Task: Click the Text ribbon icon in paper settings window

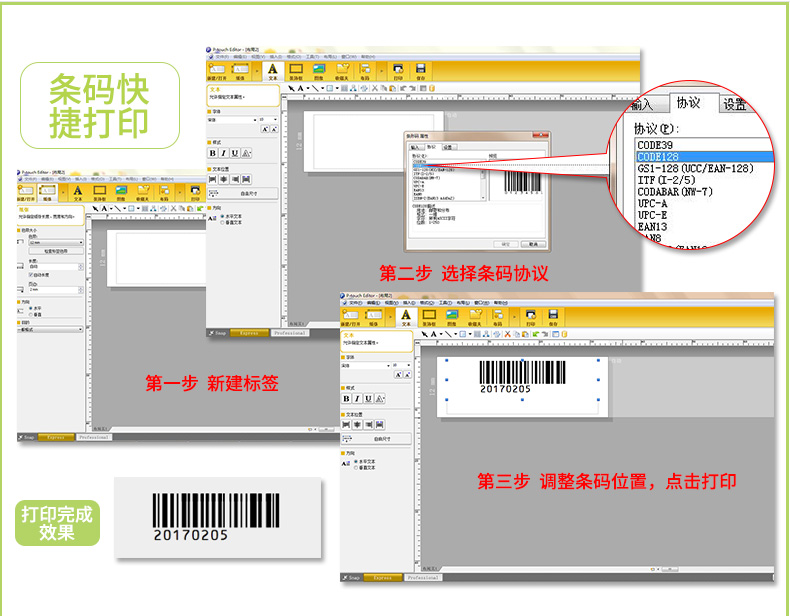Action: [78, 193]
